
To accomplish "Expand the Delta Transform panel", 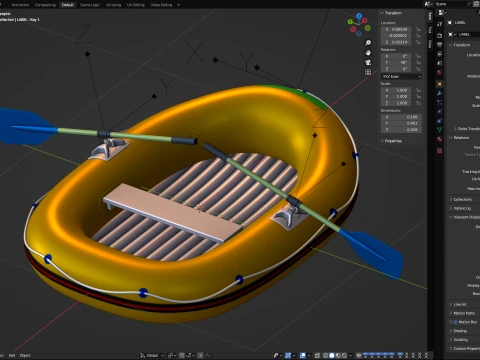I will [x=467, y=129].
